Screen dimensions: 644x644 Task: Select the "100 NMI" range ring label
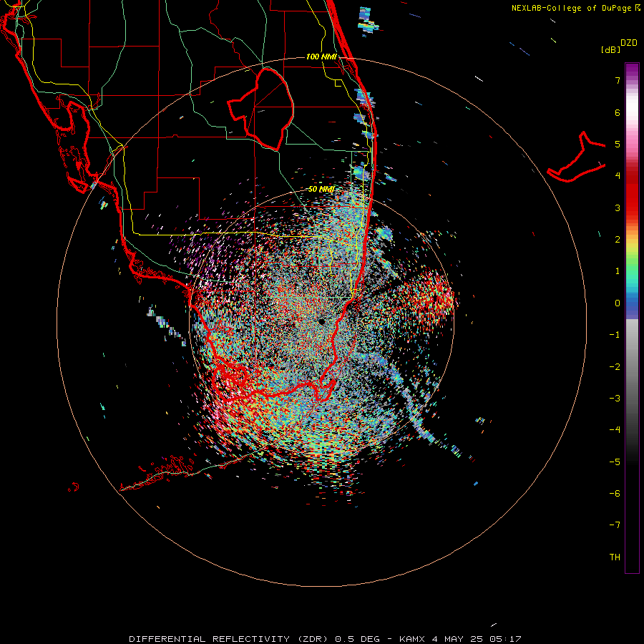[x=321, y=57]
